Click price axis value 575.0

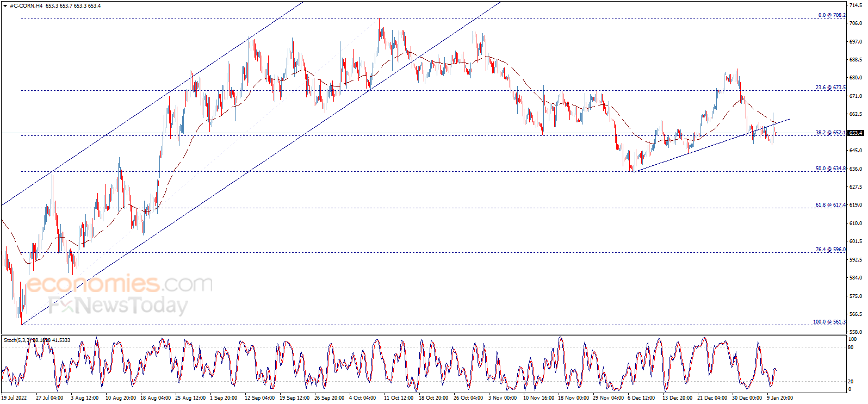(855, 296)
